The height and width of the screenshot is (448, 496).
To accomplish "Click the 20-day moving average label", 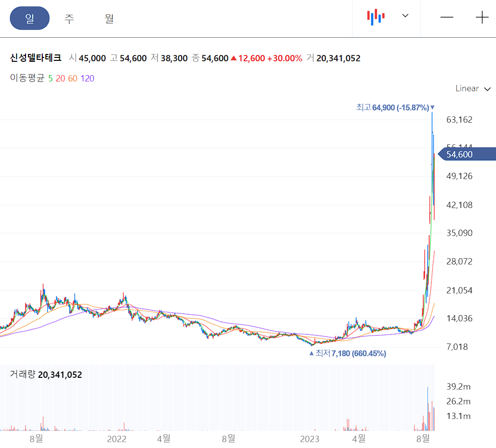I will [60, 79].
